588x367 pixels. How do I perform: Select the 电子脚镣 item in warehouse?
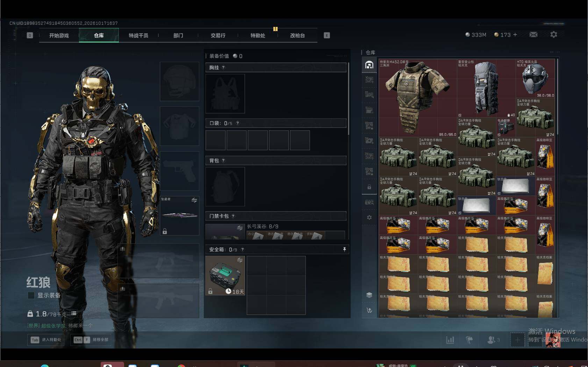point(506,127)
